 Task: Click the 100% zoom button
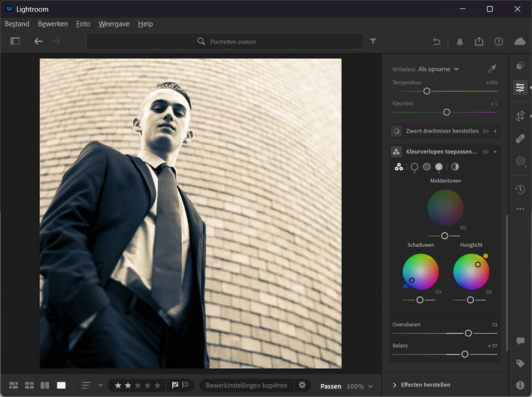point(355,386)
